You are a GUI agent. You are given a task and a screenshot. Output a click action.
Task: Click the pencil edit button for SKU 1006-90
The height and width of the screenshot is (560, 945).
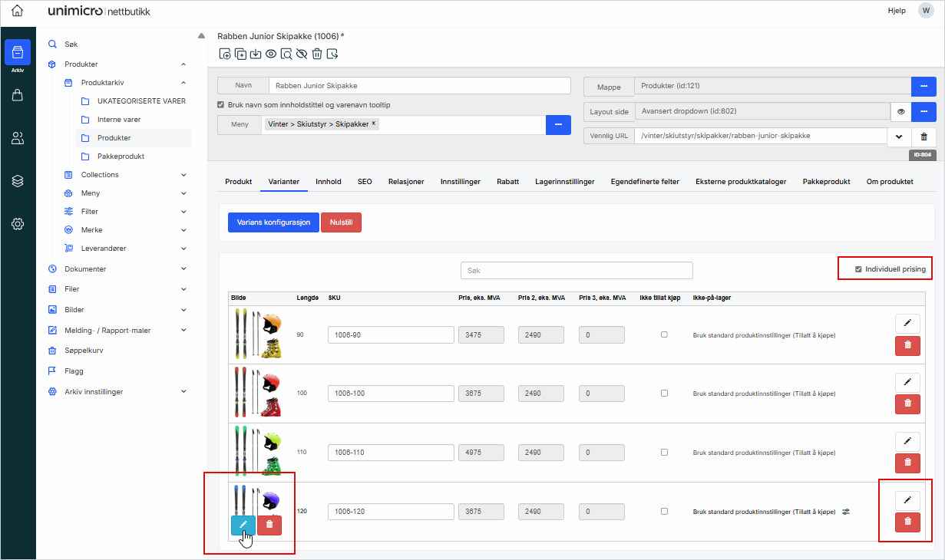pos(907,324)
